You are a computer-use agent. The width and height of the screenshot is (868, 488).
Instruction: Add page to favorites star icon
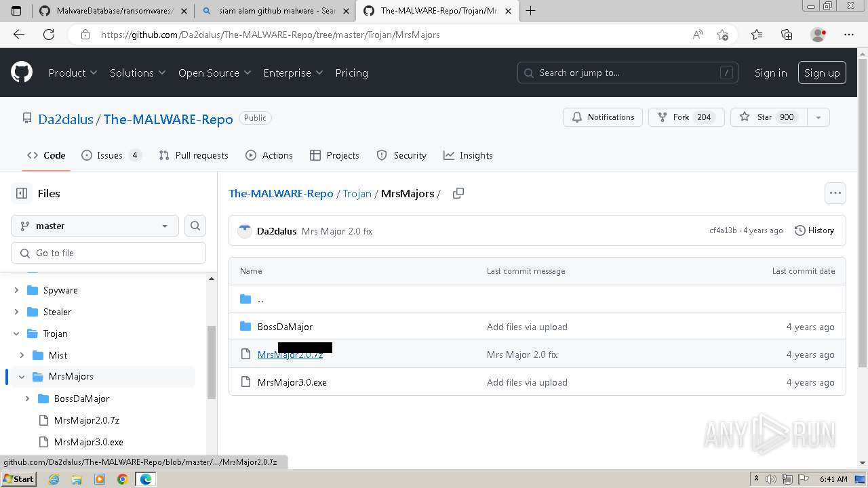click(722, 35)
